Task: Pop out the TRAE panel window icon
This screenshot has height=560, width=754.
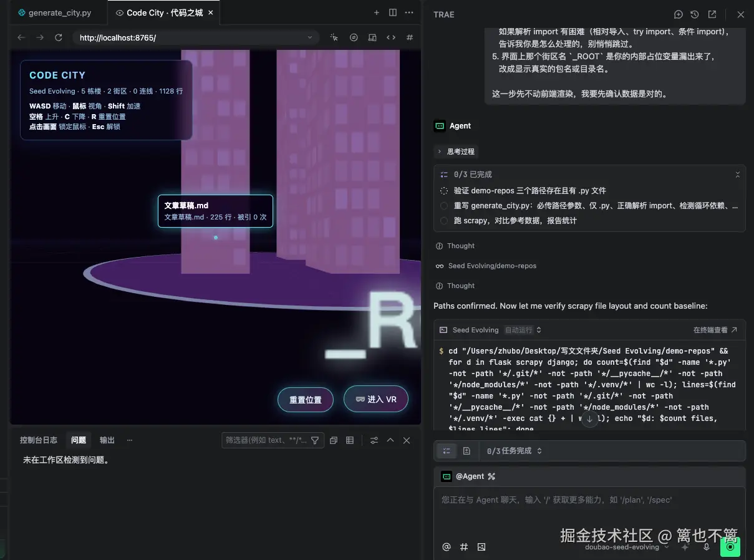Action: click(712, 14)
